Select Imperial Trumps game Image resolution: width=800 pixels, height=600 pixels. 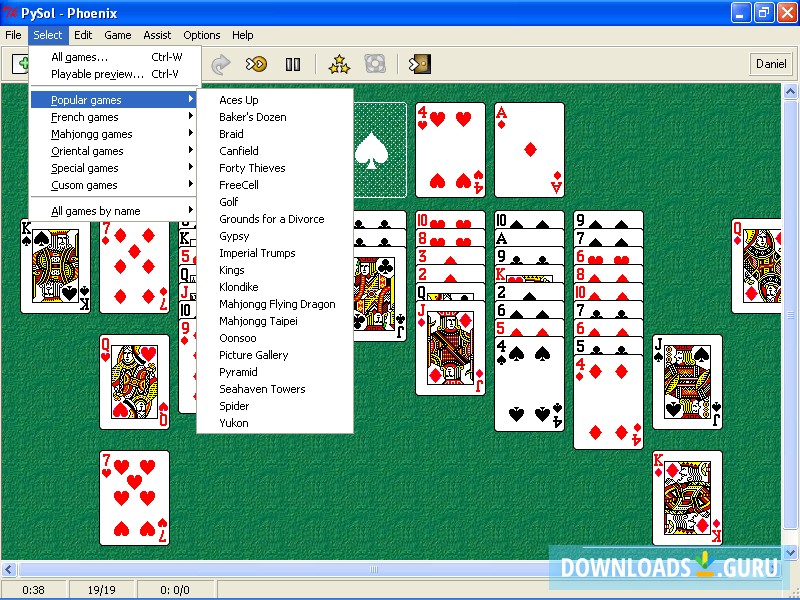coord(275,253)
